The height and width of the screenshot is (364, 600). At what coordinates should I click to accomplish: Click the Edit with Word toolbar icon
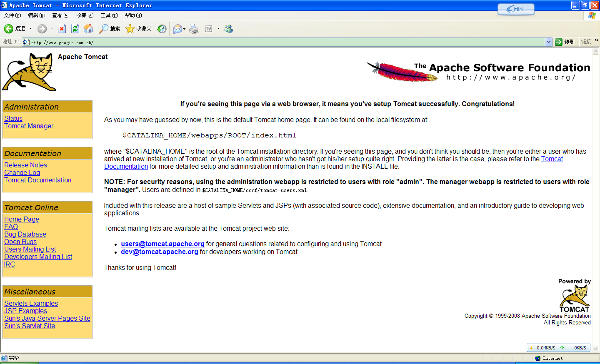209,29
